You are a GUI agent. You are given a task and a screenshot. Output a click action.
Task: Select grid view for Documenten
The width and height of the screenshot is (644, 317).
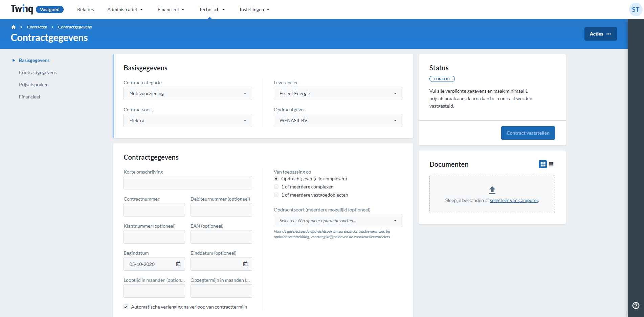(543, 164)
